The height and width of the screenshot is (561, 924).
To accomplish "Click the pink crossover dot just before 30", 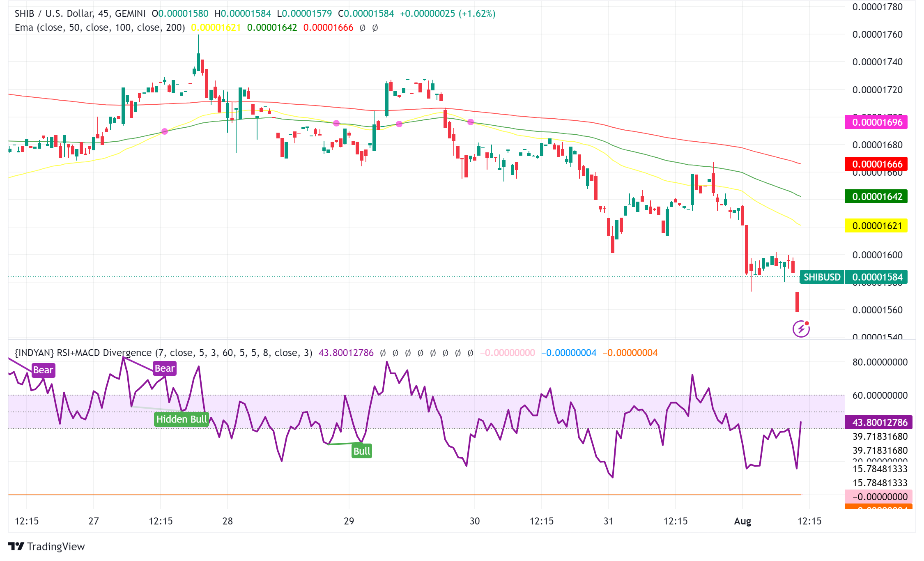I will 471,122.
